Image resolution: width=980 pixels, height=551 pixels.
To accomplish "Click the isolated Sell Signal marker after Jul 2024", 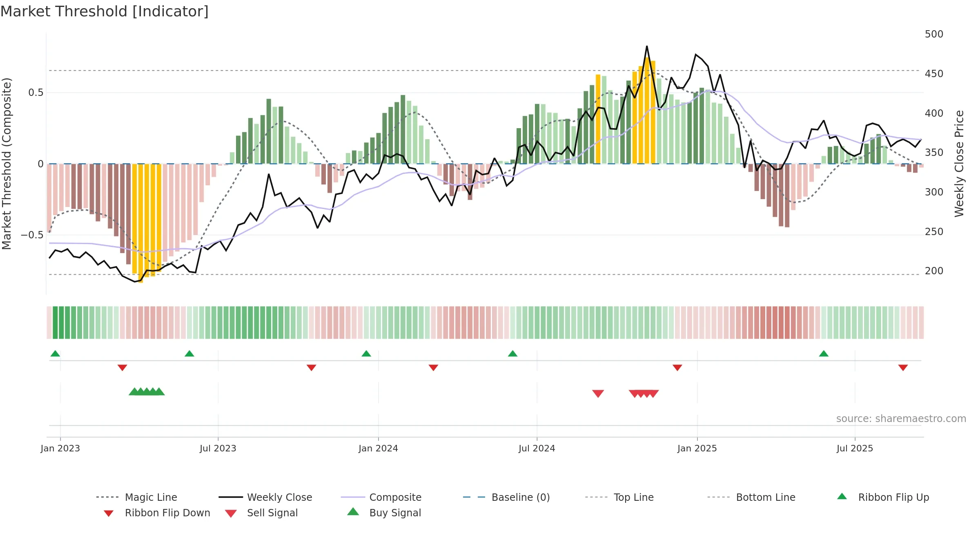I will (598, 393).
